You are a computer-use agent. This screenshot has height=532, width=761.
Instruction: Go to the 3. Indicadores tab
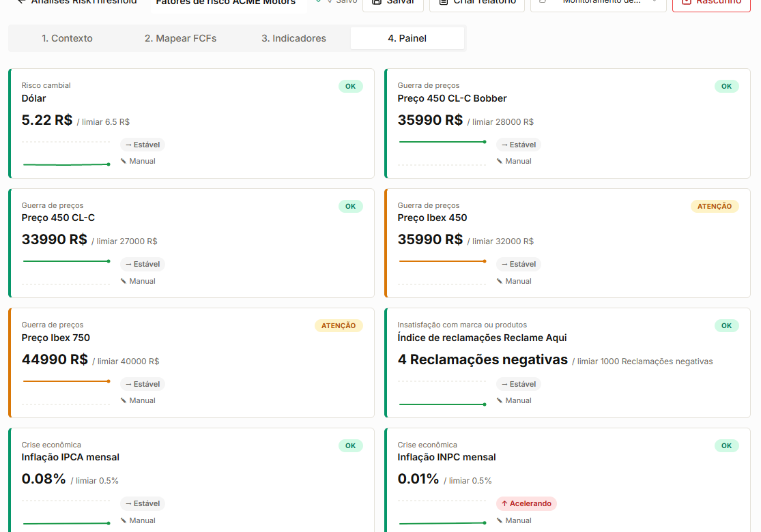293,38
